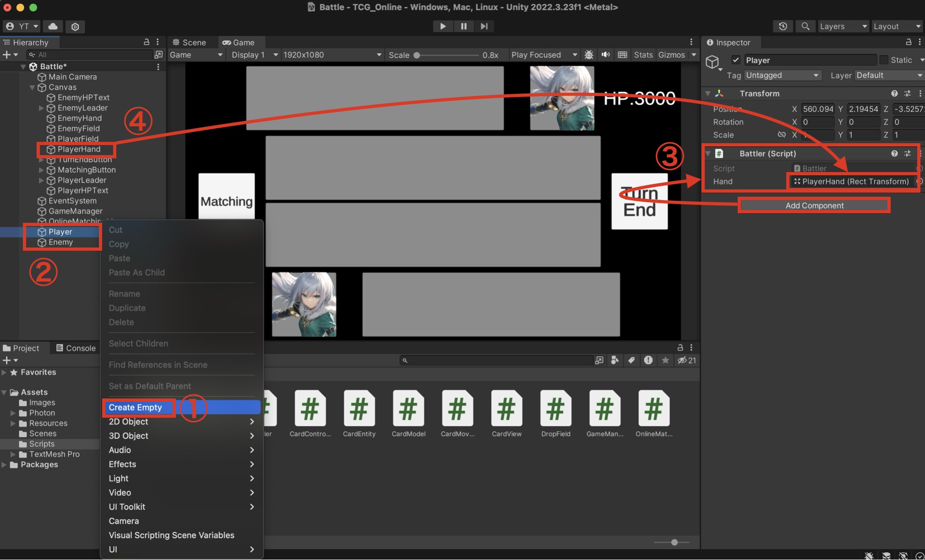The image size is (925, 560).
Task: Open the Undo History icon
Action: tap(783, 26)
